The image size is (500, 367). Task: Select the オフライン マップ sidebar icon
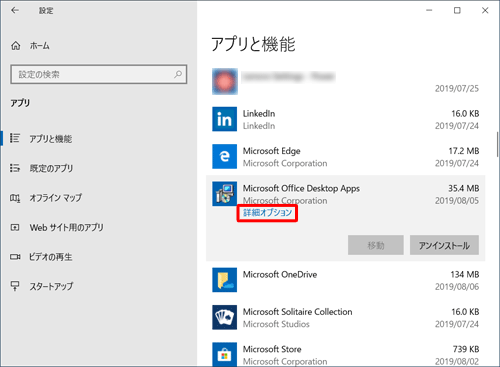point(15,198)
